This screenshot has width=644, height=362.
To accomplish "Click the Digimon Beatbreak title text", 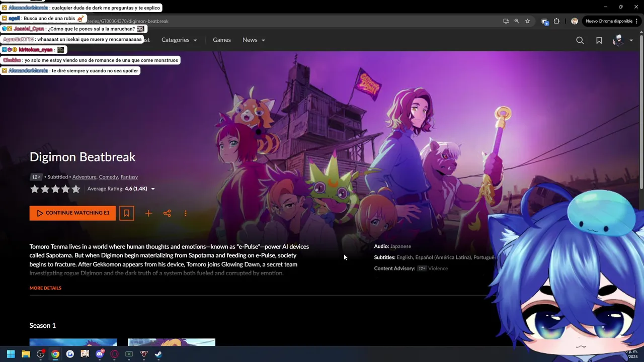I will (x=83, y=157).
